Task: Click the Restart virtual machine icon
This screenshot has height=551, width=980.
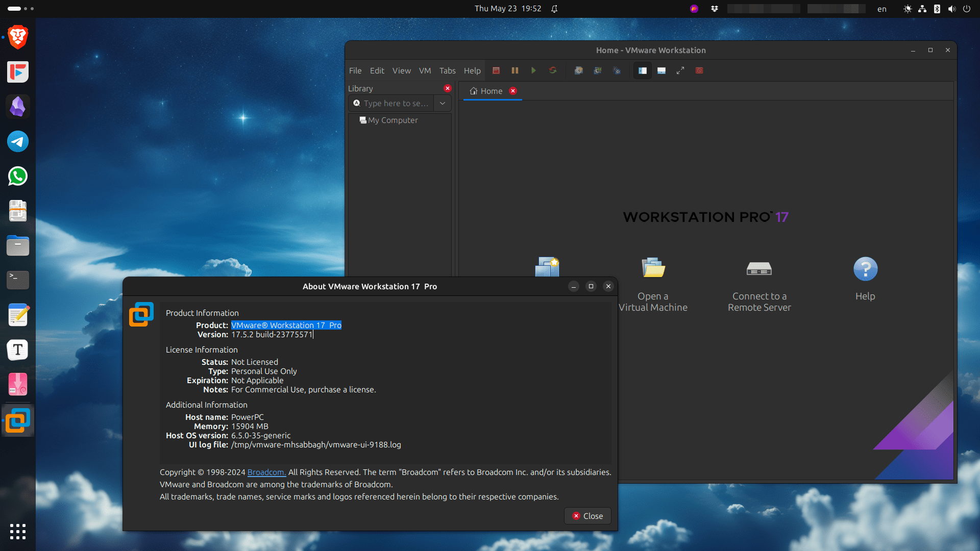Action: coord(552,70)
